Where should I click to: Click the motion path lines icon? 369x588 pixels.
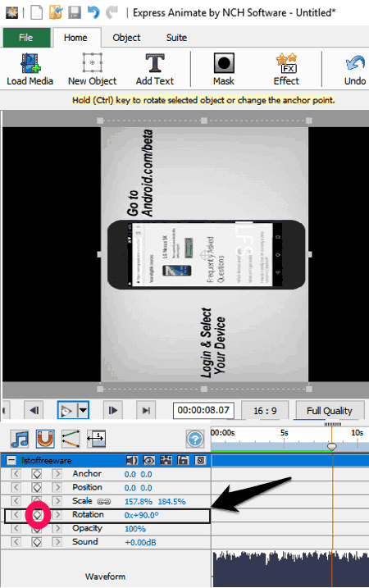[71, 439]
